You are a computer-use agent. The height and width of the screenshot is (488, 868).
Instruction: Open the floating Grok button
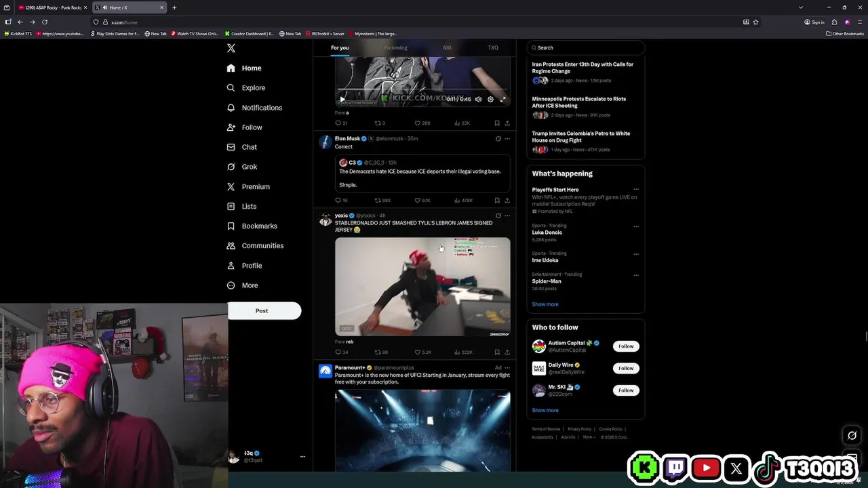(852, 436)
